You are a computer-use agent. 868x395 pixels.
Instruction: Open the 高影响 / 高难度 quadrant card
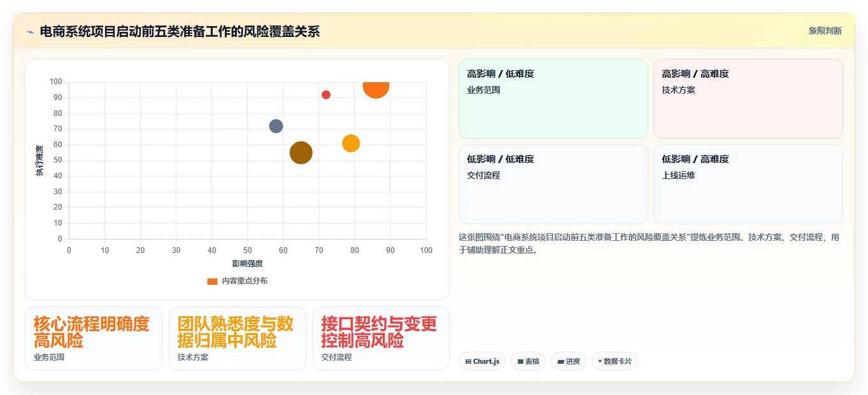point(748,98)
